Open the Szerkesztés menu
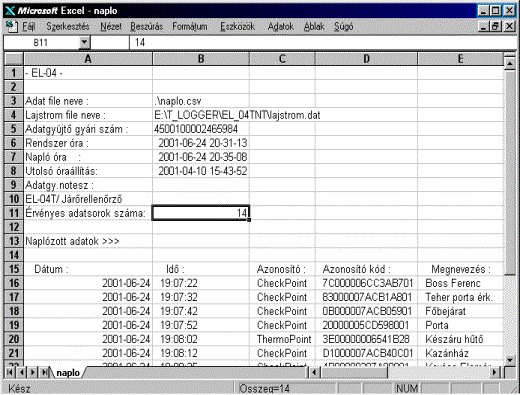Viewport: 520px width, 395px height. click(68, 26)
